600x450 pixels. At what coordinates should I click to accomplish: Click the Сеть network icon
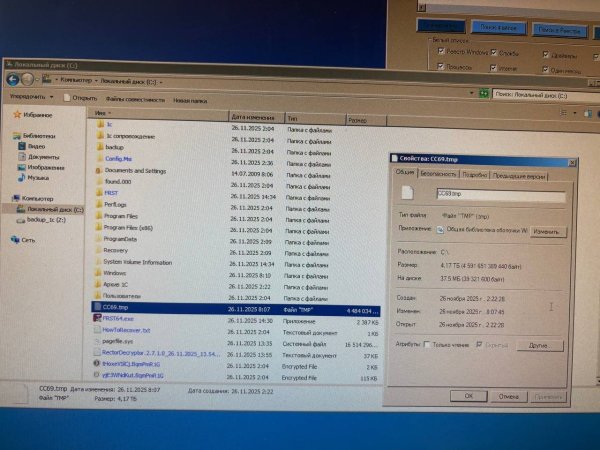click(15, 240)
